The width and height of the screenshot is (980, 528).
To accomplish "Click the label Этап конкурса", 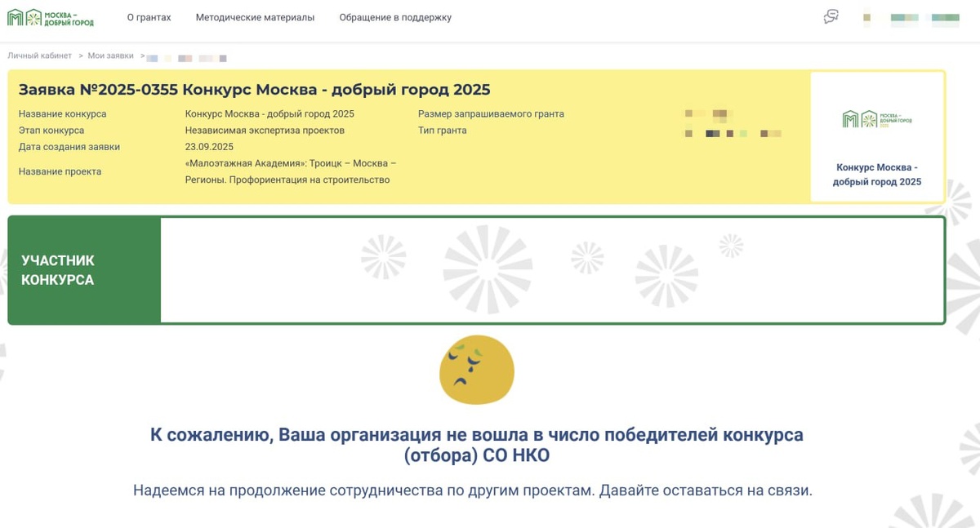I will coord(51,131).
